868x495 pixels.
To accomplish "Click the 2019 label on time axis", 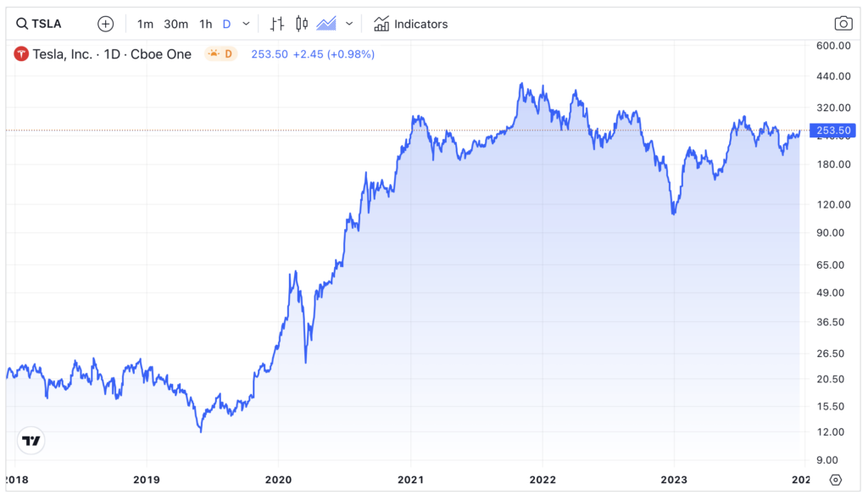I will tap(146, 480).
